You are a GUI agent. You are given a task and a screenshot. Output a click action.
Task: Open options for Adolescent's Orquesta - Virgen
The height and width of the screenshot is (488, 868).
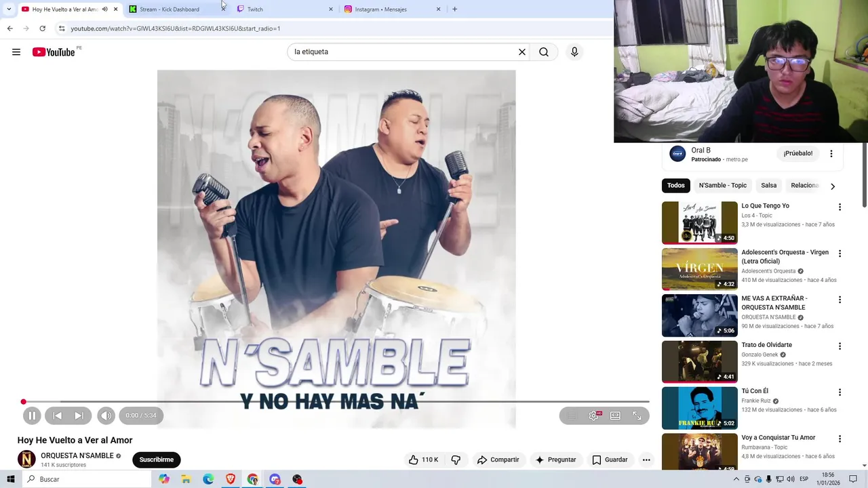pyautogui.click(x=840, y=253)
